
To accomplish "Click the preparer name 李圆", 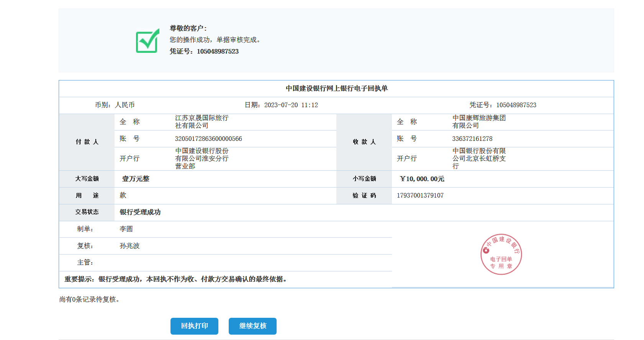I will pyautogui.click(x=126, y=229).
